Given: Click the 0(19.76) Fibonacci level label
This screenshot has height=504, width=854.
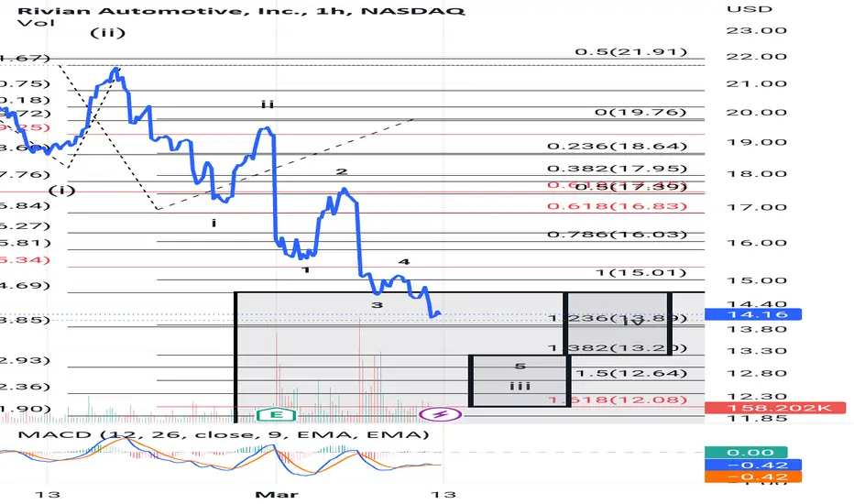Looking at the screenshot, I should click(x=640, y=112).
